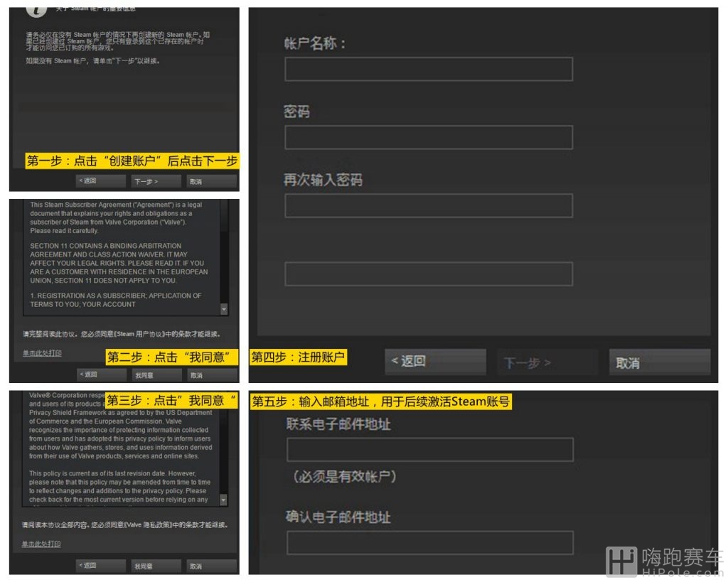
Task: Click the 联系电子邮件地址 input field
Action: click(x=430, y=449)
